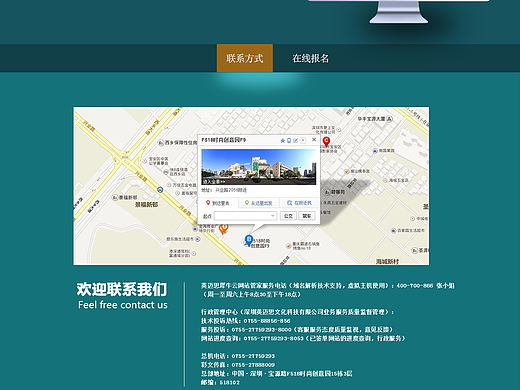This screenshot has width=520, height=390.
Task: Click the 景福新邨 map label
Action: pos(146,204)
